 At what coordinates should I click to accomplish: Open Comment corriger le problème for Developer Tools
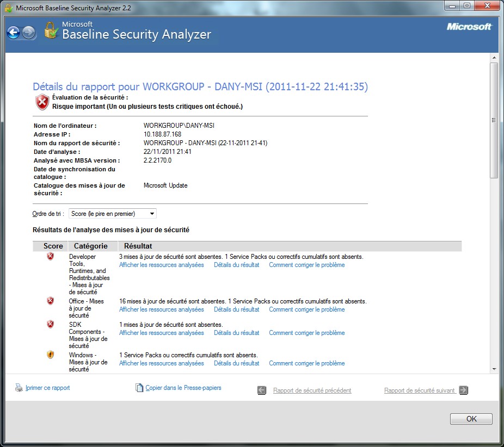tap(307, 265)
